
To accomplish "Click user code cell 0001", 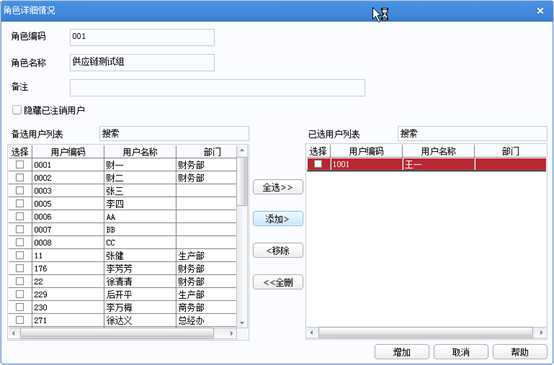I will [68, 165].
